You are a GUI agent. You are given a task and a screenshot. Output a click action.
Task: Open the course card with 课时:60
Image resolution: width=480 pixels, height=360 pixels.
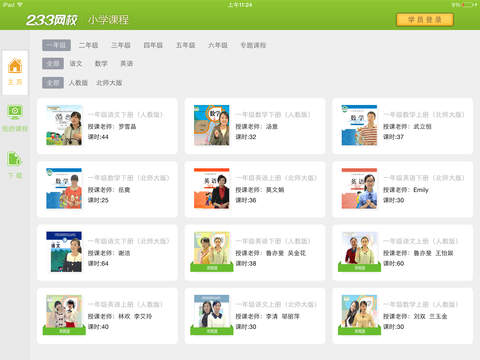click(403, 253)
